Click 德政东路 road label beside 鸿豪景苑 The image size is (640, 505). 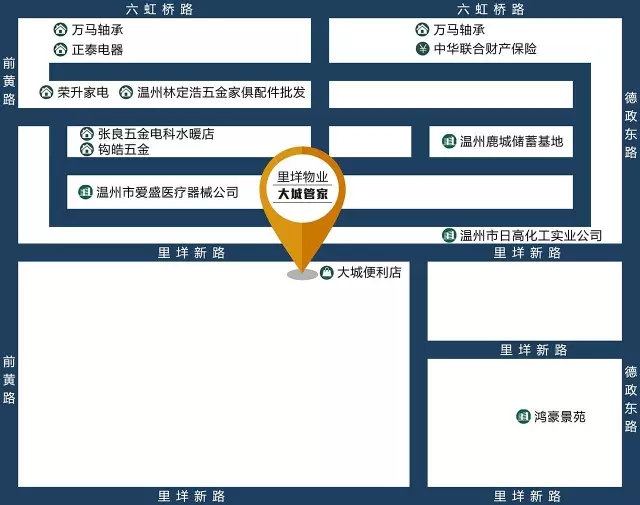pos(631,399)
